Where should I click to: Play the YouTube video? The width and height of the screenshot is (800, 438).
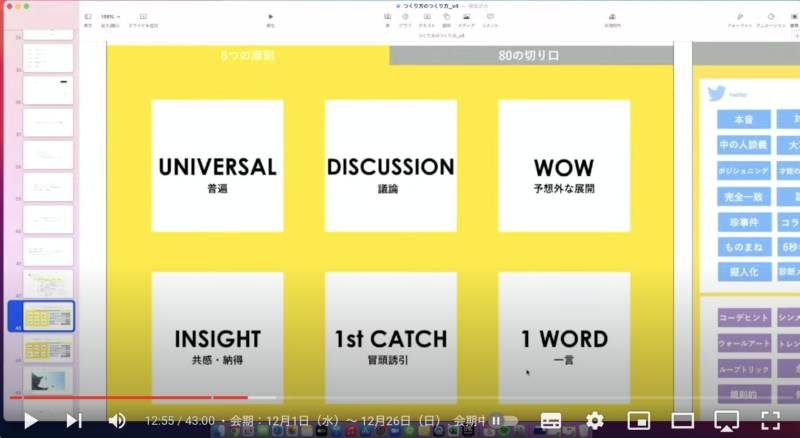click(x=31, y=420)
